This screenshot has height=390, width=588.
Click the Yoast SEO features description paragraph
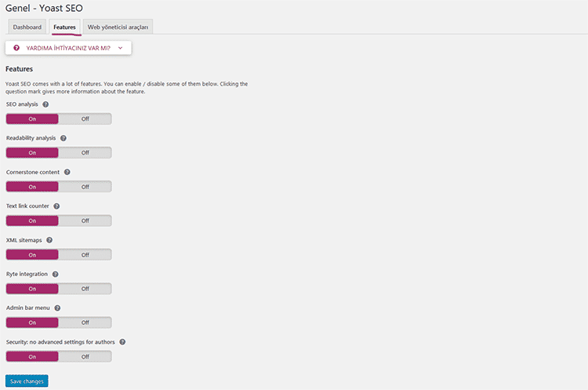(127, 87)
